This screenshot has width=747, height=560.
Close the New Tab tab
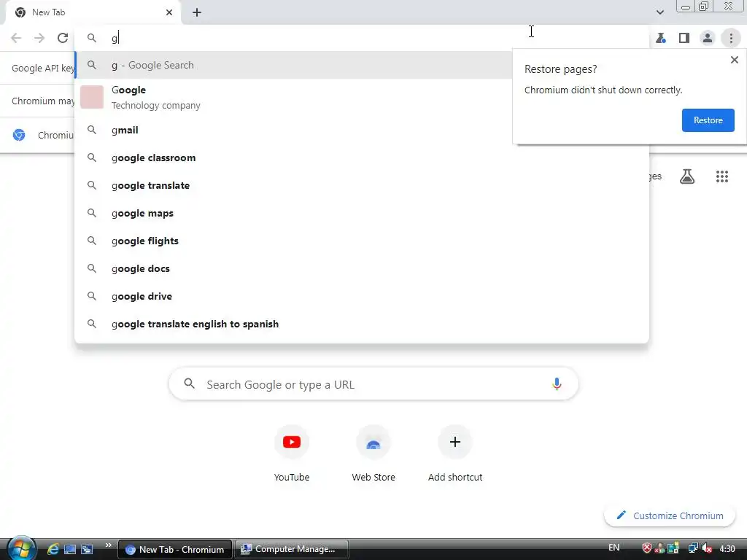169,12
